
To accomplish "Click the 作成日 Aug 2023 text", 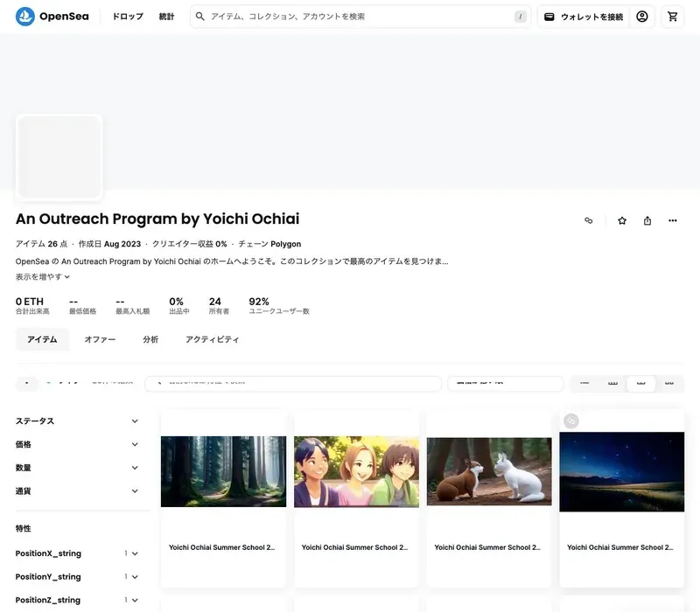I will [x=109, y=244].
